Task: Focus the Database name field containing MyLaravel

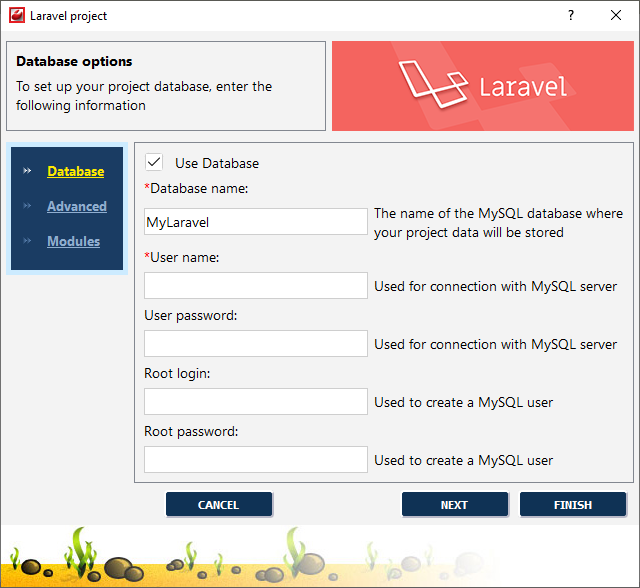Action: pyautogui.click(x=256, y=222)
